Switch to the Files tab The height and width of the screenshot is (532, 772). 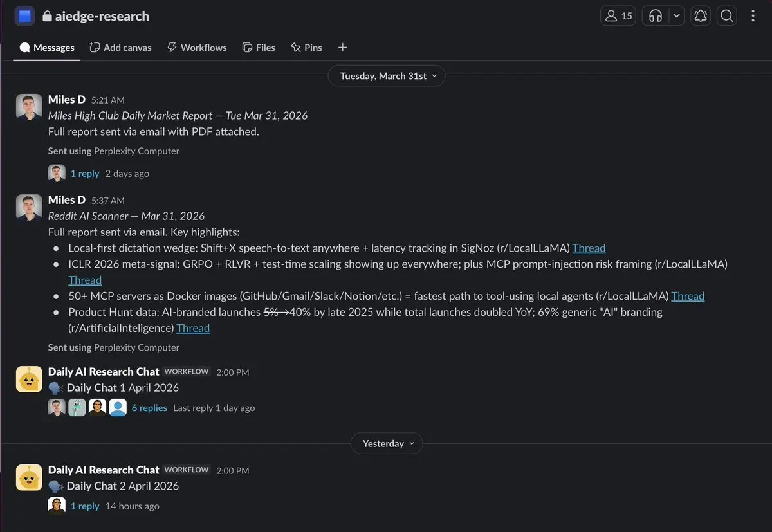[x=259, y=48]
